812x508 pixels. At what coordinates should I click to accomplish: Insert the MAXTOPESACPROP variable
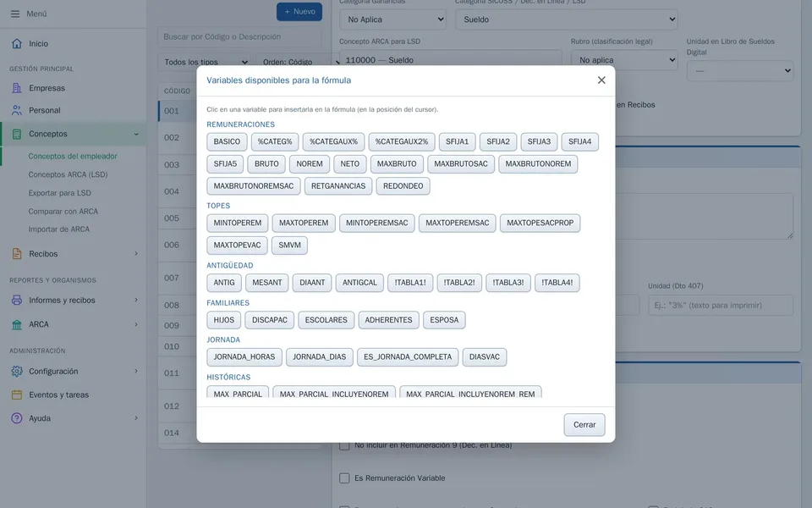[540, 223]
